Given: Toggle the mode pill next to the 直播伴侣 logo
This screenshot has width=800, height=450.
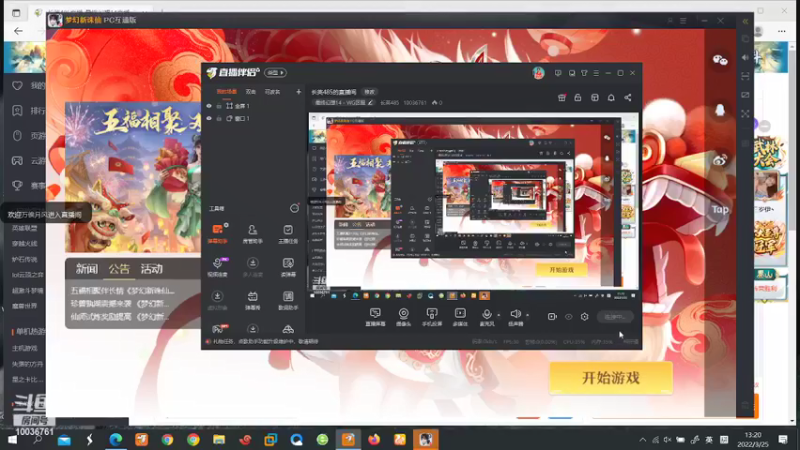Looking at the screenshot, I should click(x=275, y=72).
